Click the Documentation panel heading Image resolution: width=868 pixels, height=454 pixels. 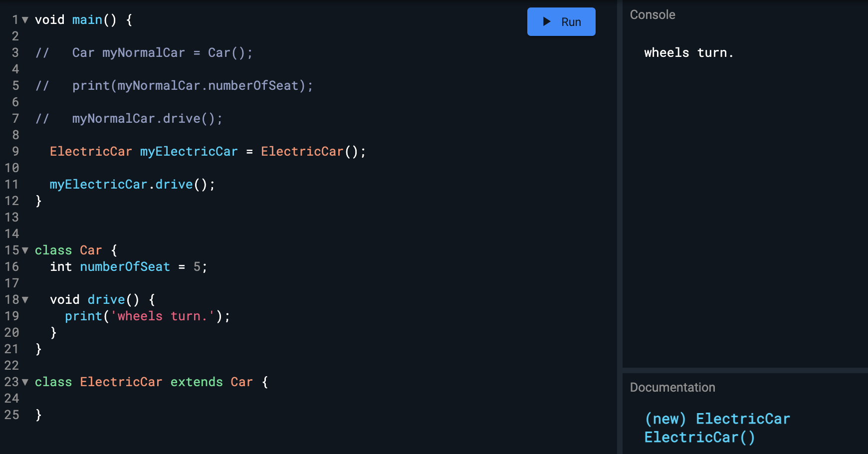(x=672, y=387)
